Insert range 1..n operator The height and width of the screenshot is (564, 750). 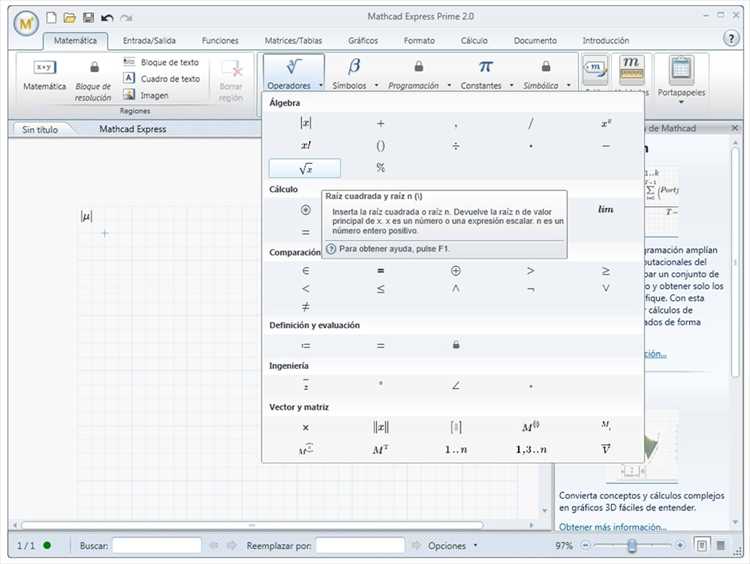pos(455,450)
